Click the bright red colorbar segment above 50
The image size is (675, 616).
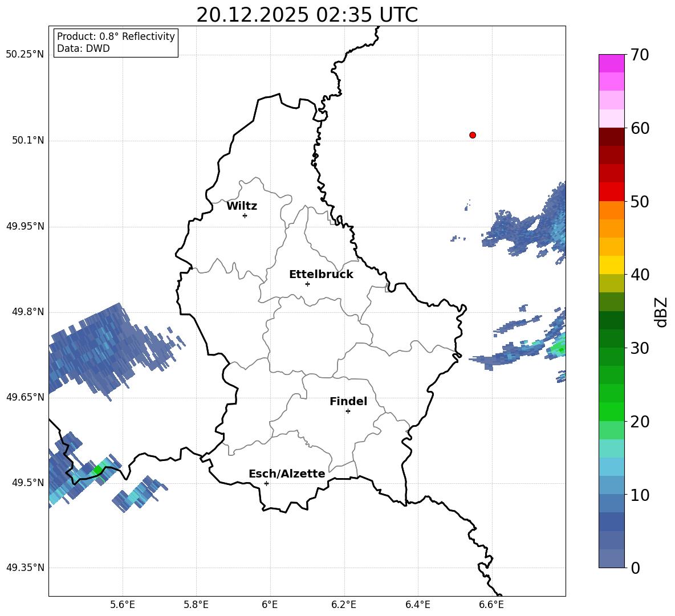point(611,192)
